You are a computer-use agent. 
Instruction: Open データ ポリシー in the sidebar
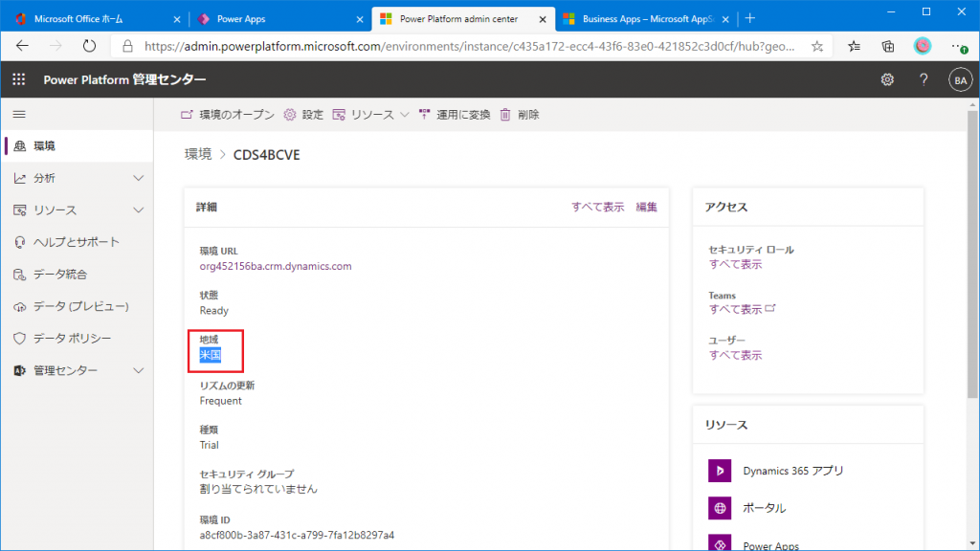[78, 338]
